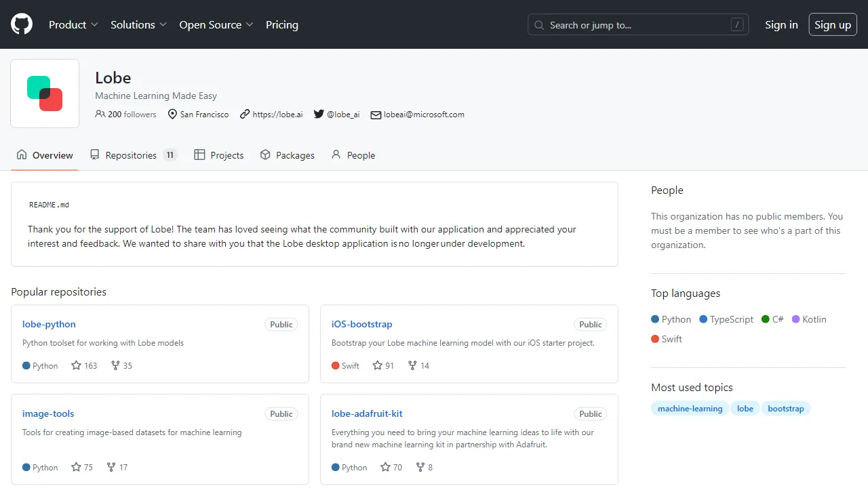This screenshot has height=488, width=868.
Task: Switch to the People tab
Action: [353, 155]
